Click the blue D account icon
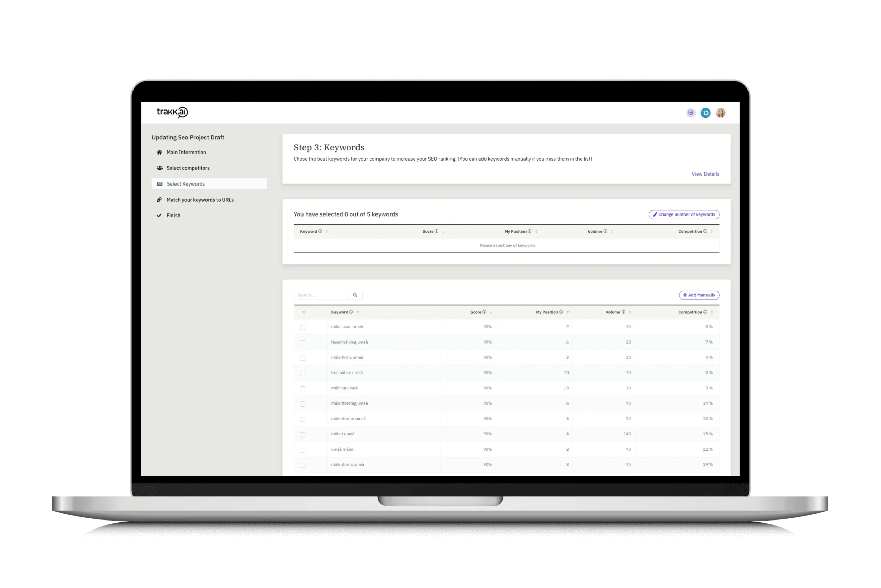Viewport: 881px width, 588px height. pyautogui.click(x=705, y=113)
